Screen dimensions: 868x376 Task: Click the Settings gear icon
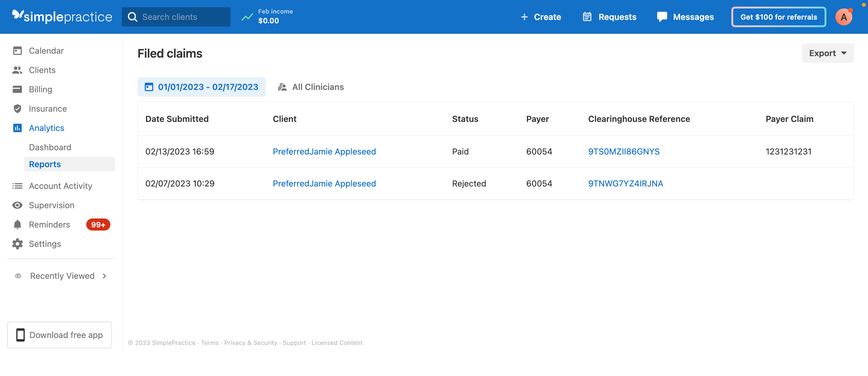tap(17, 244)
